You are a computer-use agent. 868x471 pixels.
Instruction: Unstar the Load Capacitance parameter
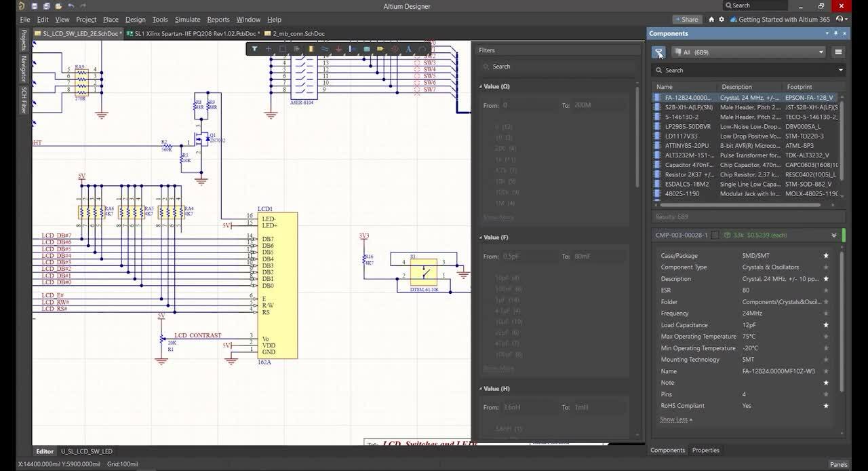825,325
